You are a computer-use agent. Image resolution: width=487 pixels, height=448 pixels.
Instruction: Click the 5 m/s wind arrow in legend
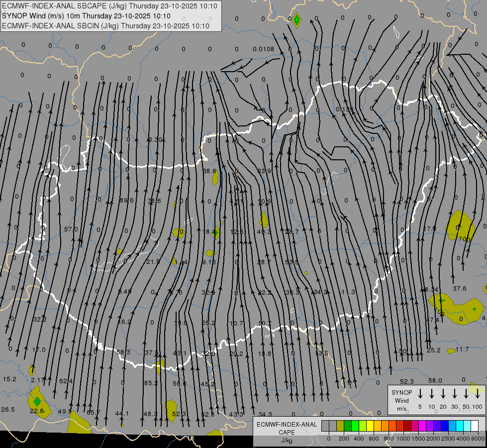pyautogui.click(x=420, y=394)
